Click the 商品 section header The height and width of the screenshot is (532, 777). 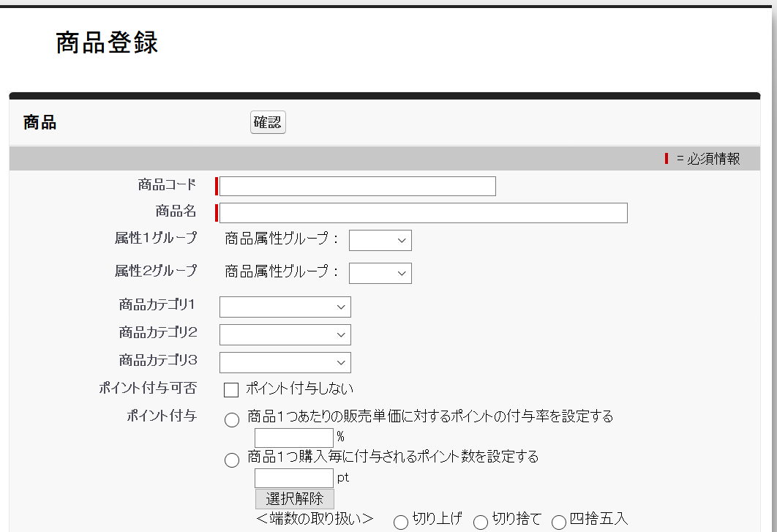40,122
